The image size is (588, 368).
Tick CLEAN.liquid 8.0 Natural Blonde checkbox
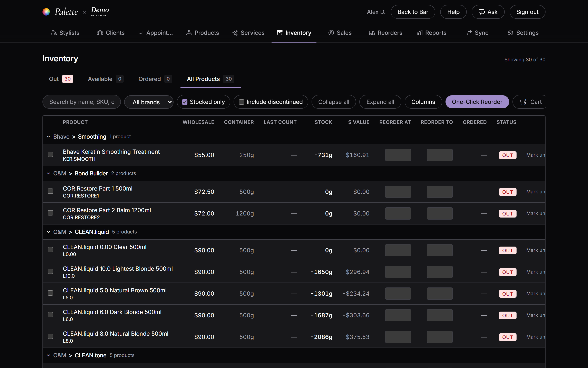[50, 336]
